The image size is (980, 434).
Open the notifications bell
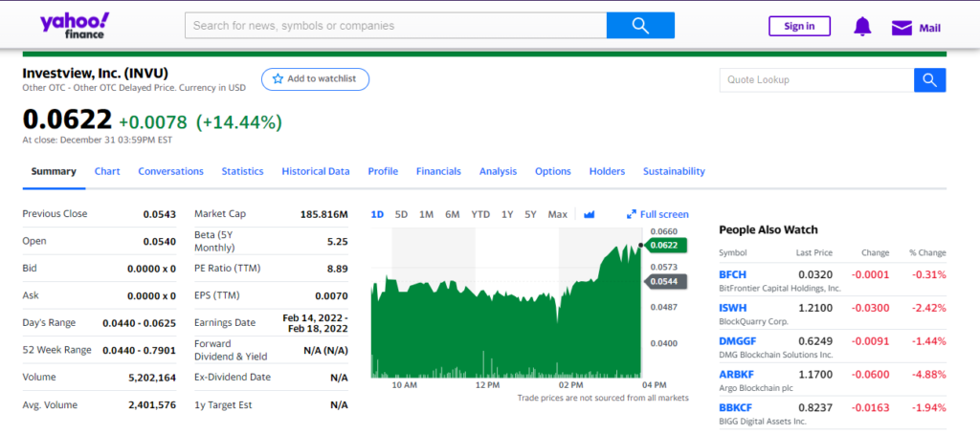(x=862, y=27)
